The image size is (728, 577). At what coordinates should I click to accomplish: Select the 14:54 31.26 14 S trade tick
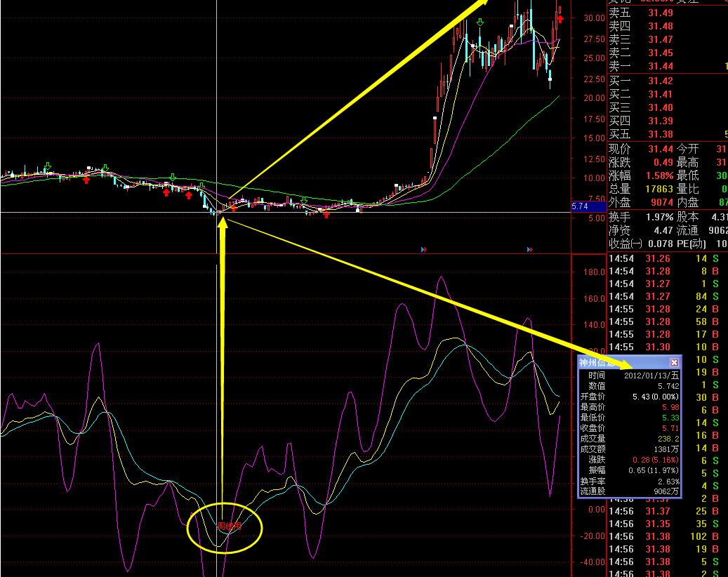668,259
